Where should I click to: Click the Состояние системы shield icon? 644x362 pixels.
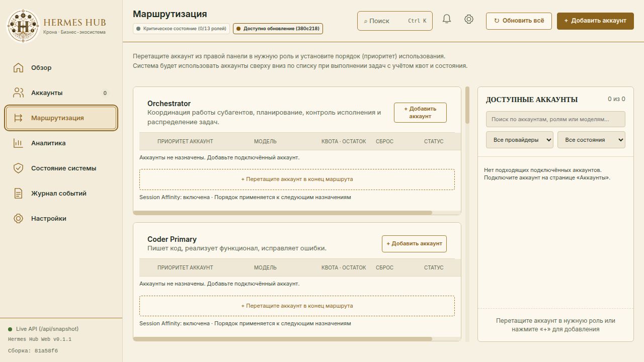[x=18, y=168]
